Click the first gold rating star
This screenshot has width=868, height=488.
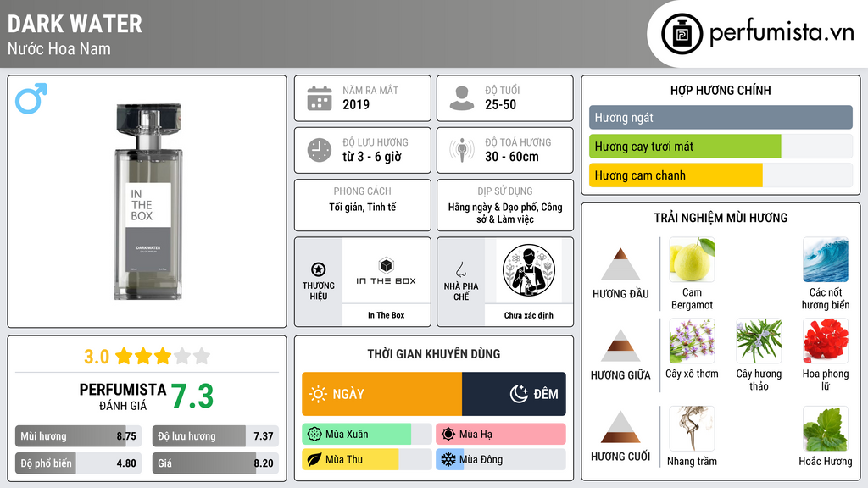124,356
